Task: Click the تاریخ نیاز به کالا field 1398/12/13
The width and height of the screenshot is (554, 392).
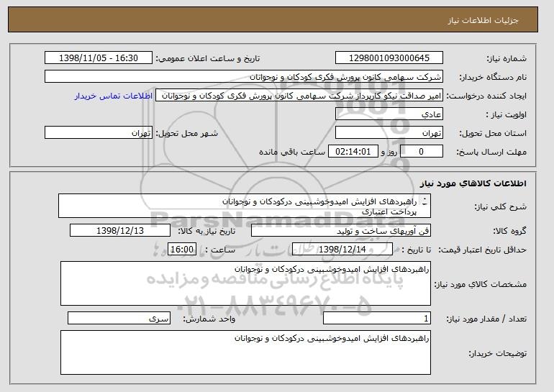Action: tap(120, 231)
